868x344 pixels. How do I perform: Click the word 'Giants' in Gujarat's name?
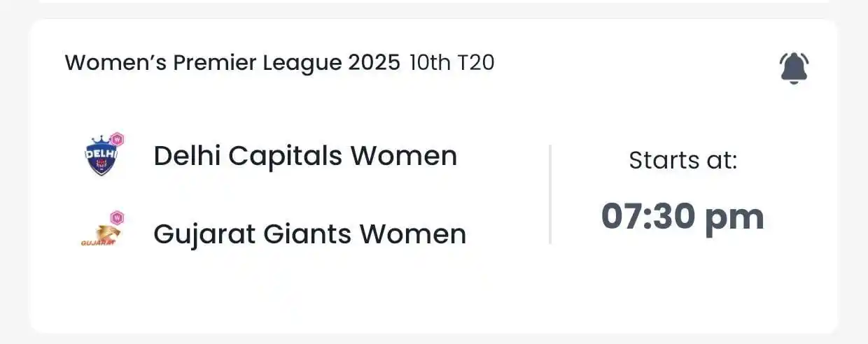(x=307, y=234)
